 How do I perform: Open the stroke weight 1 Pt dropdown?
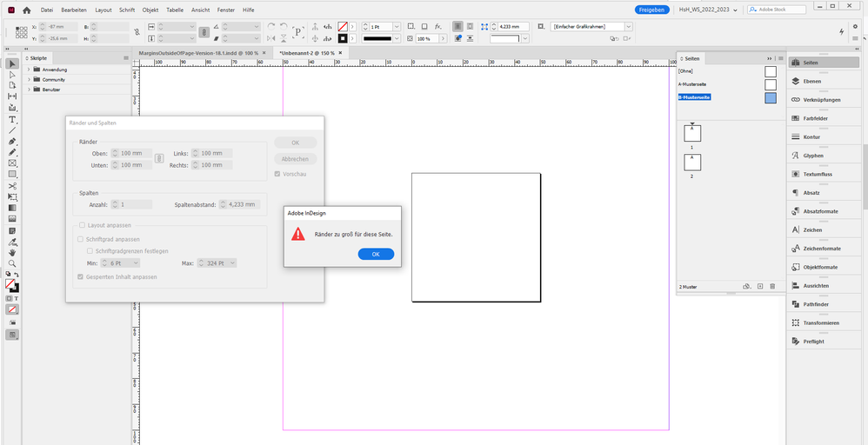397,27
